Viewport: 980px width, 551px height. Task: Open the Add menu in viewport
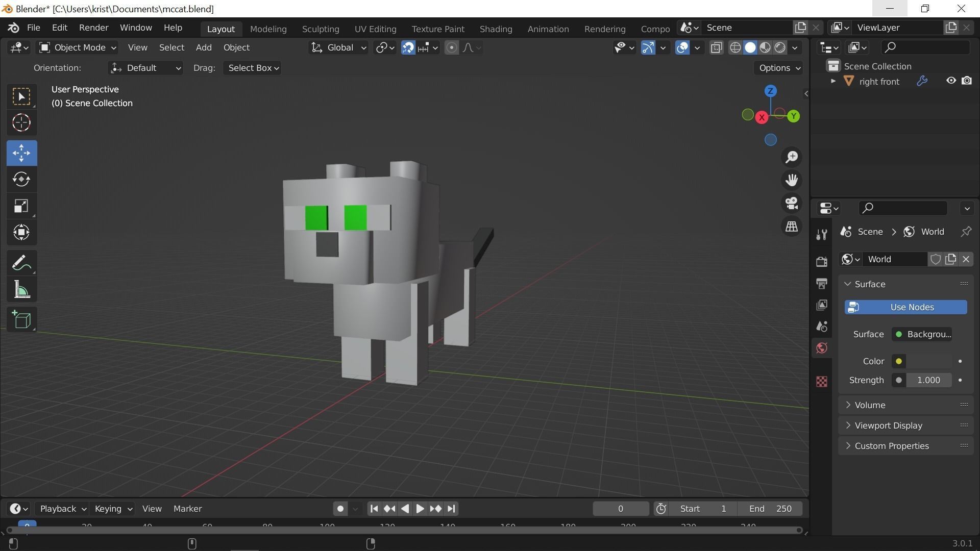pyautogui.click(x=204, y=47)
